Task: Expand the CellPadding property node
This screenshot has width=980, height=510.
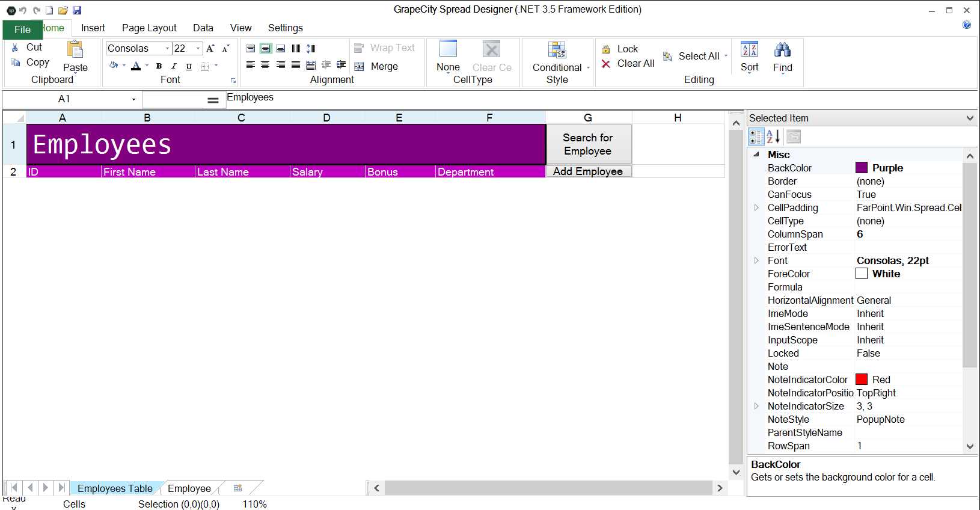Action: (756, 207)
